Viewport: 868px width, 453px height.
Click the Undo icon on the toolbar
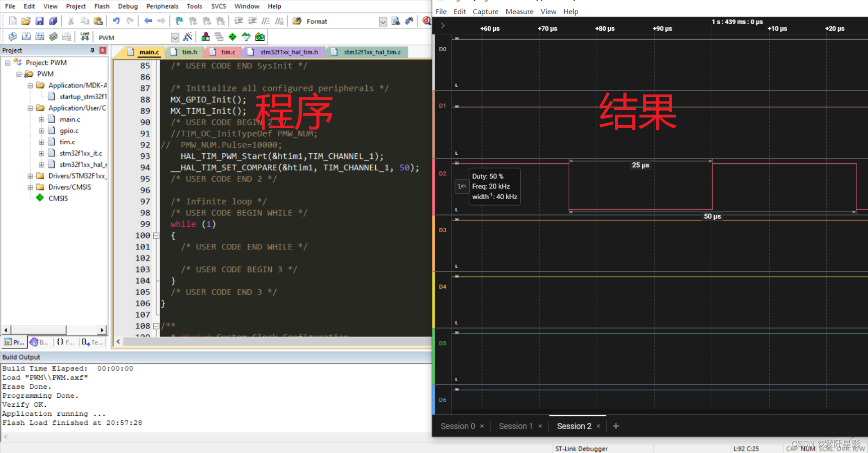pyautogui.click(x=116, y=21)
